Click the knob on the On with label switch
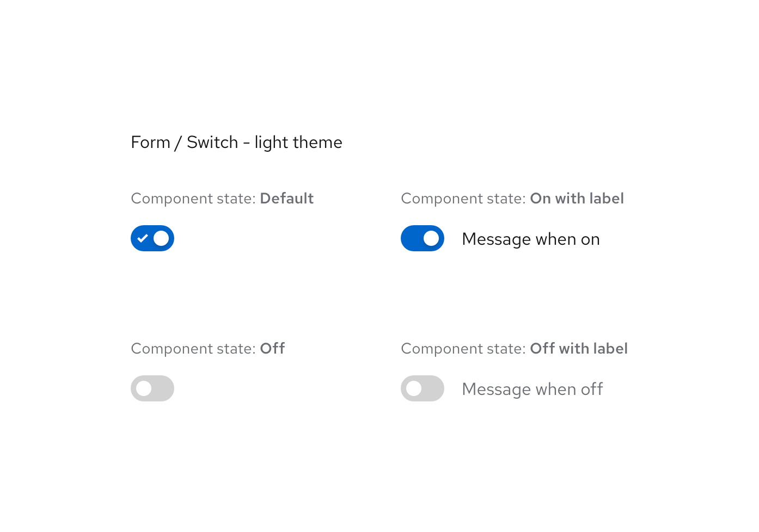This screenshot has width=759, height=532. click(x=432, y=238)
